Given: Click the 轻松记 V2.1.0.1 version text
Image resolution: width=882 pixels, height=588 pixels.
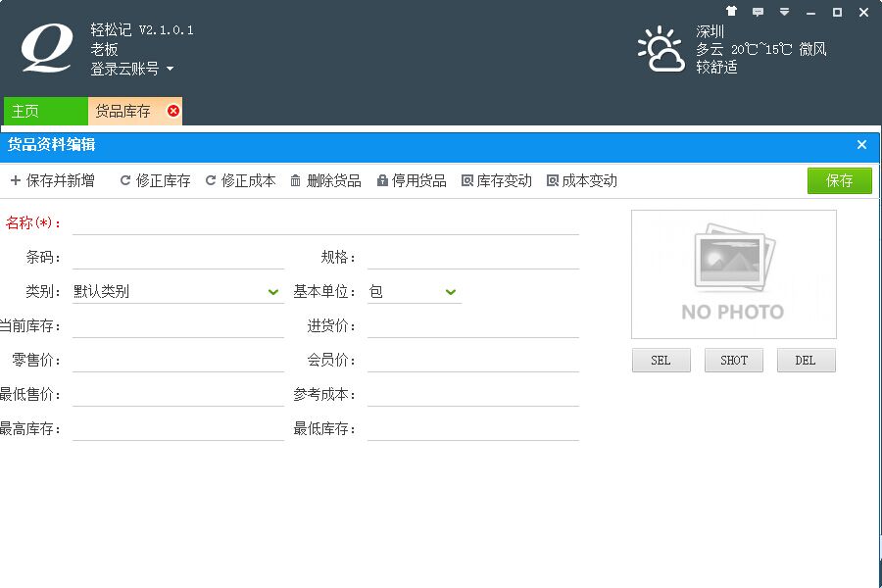Looking at the screenshot, I should click(x=142, y=29).
